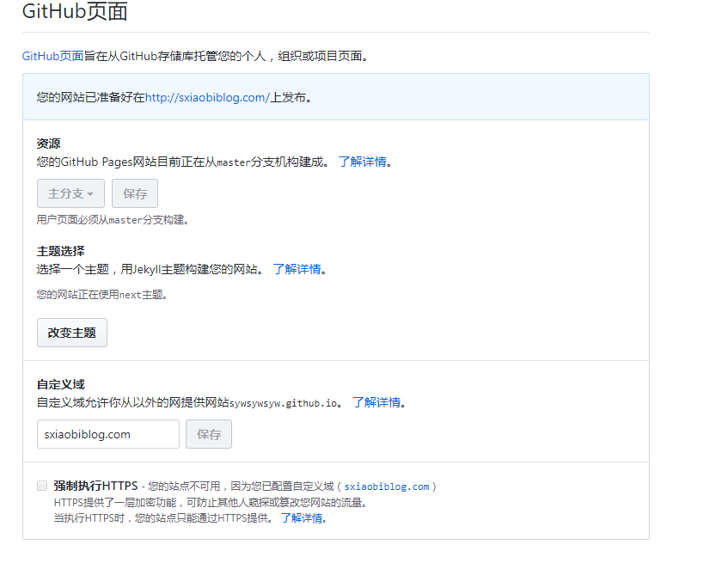Enable the 强制执行HTTPS checkbox
The height and width of the screenshot is (563, 728).
[x=42, y=486]
